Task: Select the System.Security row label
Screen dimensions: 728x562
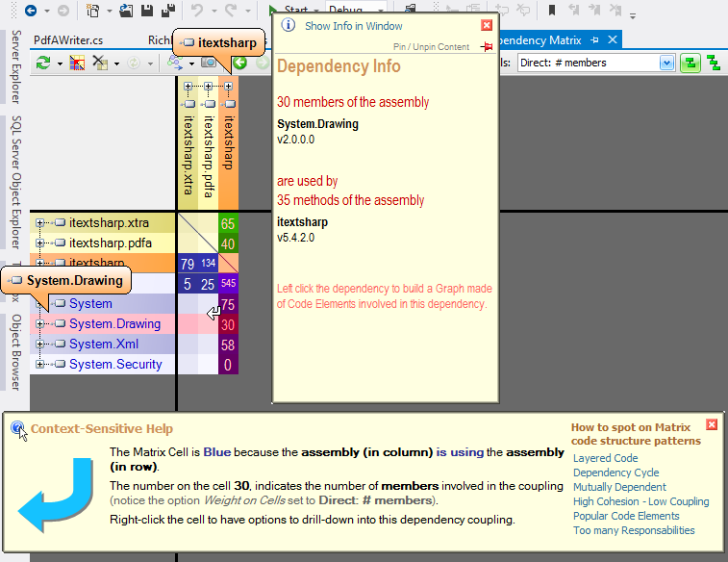Action: [x=115, y=364]
